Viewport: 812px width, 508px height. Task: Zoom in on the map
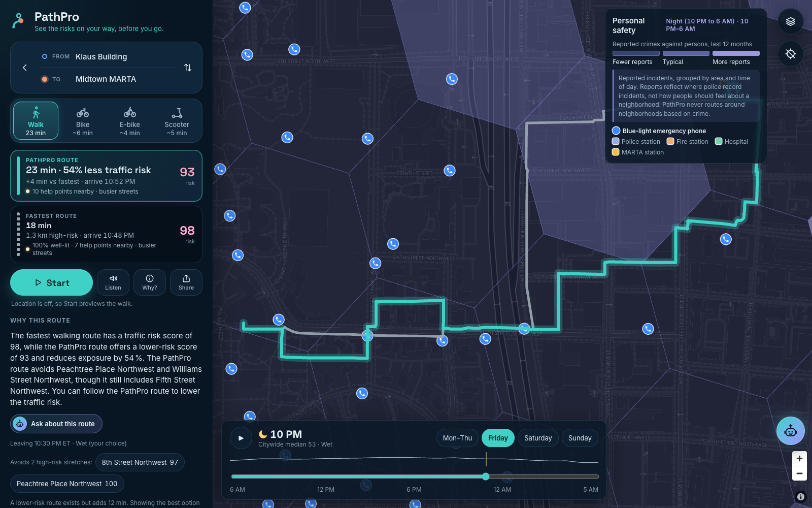(x=799, y=459)
